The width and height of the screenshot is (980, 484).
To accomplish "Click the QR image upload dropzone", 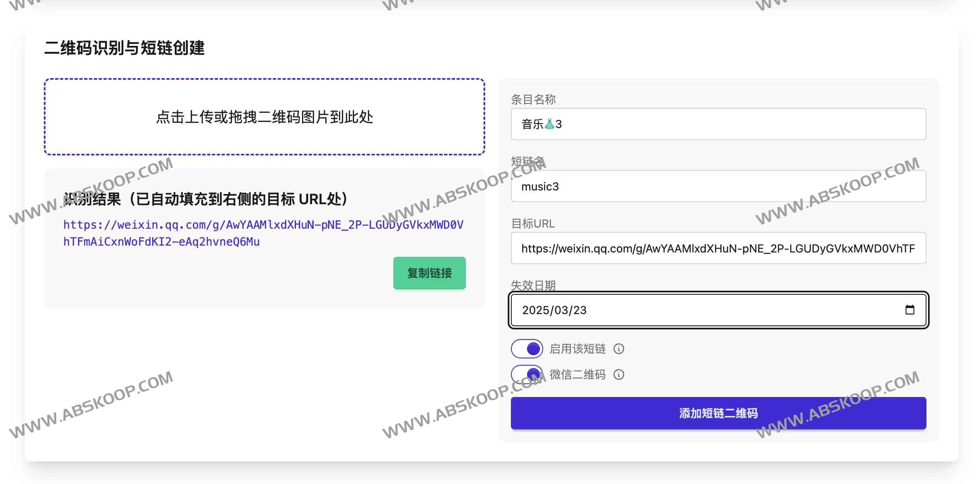I will (265, 118).
